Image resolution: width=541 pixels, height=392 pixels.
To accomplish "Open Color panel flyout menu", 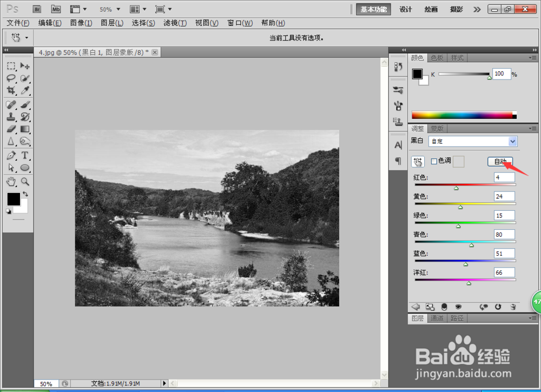I will click(x=532, y=57).
